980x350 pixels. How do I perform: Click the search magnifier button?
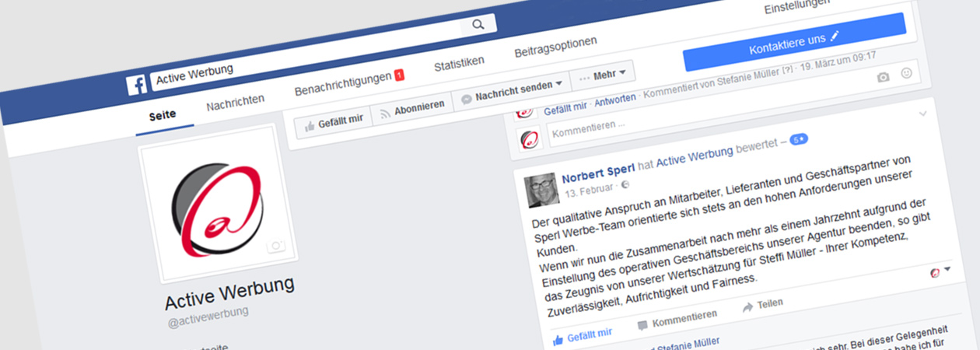pos(478,25)
